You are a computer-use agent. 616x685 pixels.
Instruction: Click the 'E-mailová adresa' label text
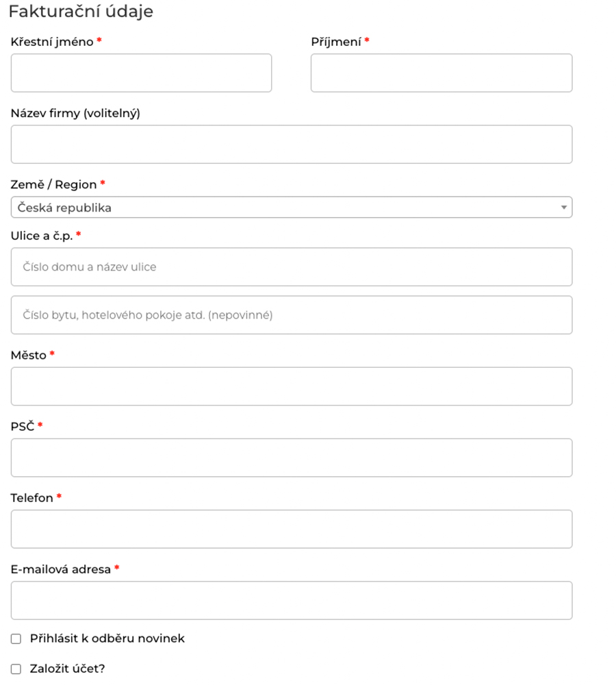point(60,569)
